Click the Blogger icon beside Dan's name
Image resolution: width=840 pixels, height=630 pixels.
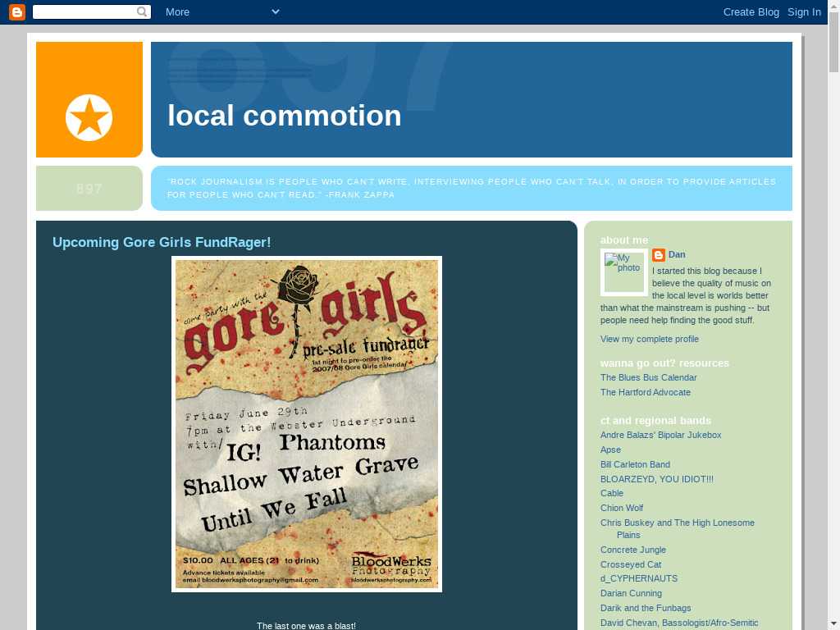pos(659,255)
